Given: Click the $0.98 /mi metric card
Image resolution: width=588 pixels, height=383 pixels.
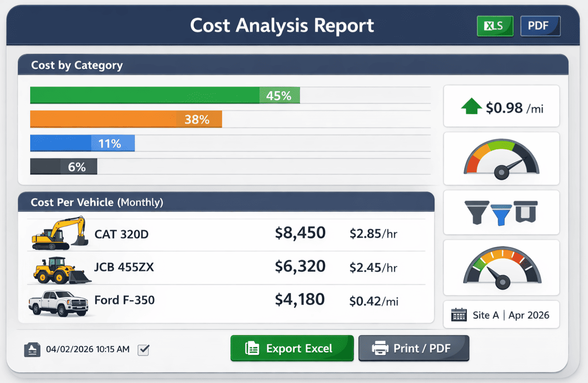Looking at the screenshot, I should 501,106.
